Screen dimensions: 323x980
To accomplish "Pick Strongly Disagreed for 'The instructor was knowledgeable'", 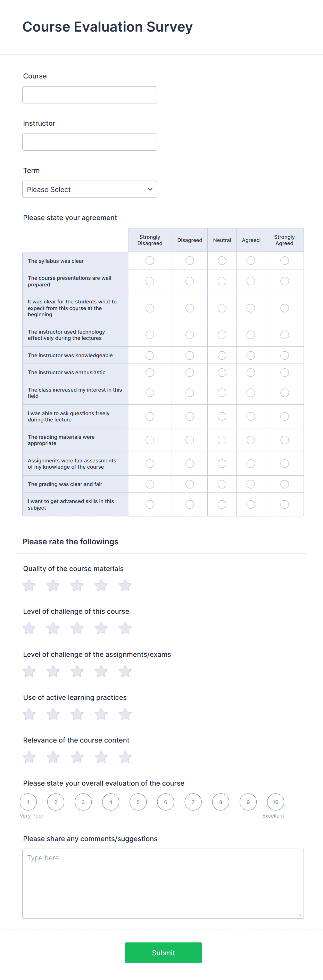I will [149, 355].
